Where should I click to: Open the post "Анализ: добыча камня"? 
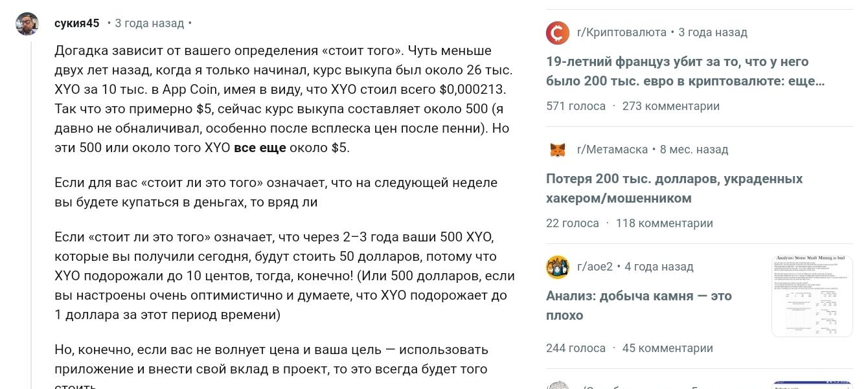[x=639, y=306]
